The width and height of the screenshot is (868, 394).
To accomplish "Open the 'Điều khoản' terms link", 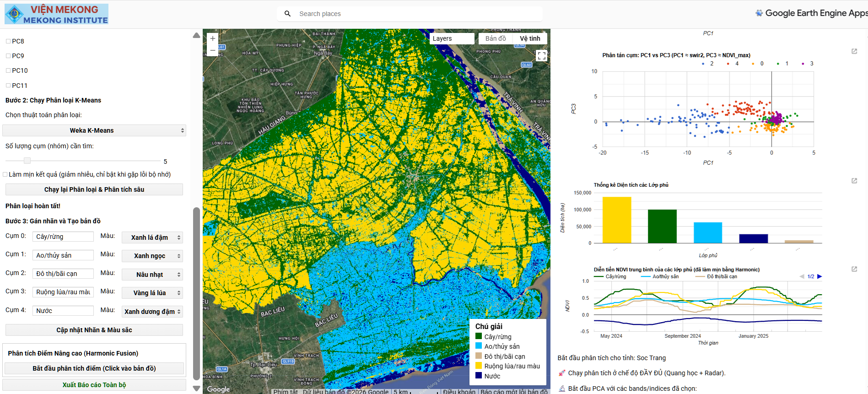I will tap(459, 391).
